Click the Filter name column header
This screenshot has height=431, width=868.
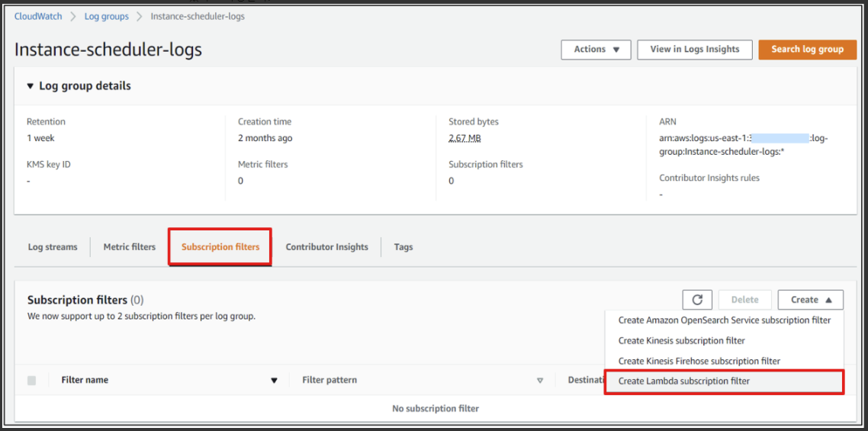click(85, 381)
